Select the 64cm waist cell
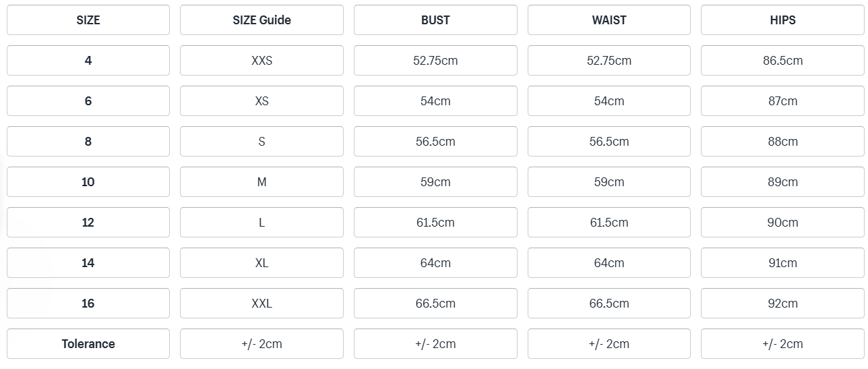Screen dimensions: 868x369 pos(609,263)
